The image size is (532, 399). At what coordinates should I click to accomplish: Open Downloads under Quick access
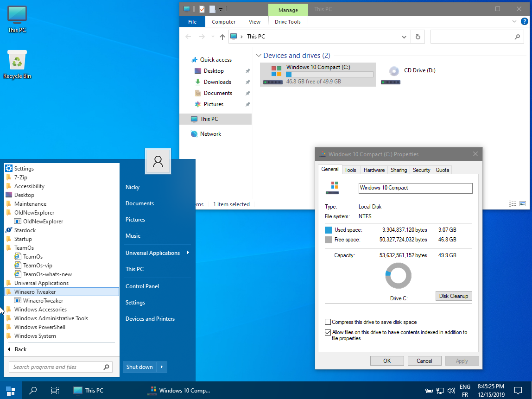pyautogui.click(x=217, y=82)
